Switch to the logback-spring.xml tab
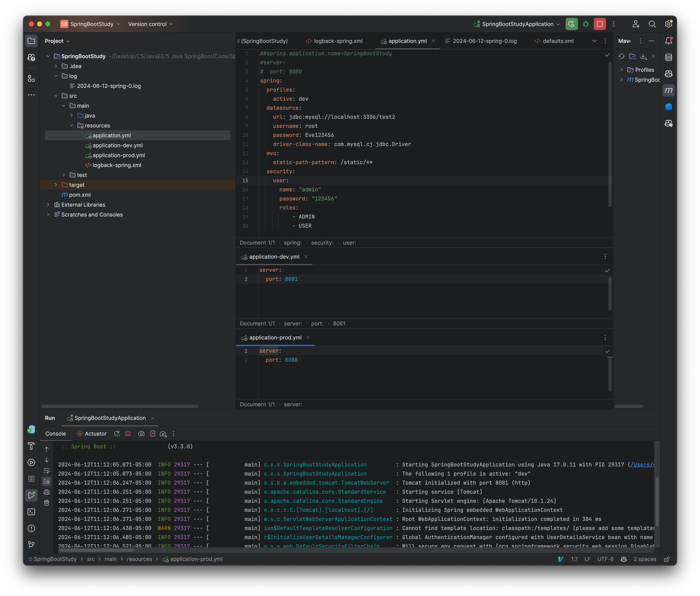Viewport: 700px width, 596px height. click(x=338, y=41)
